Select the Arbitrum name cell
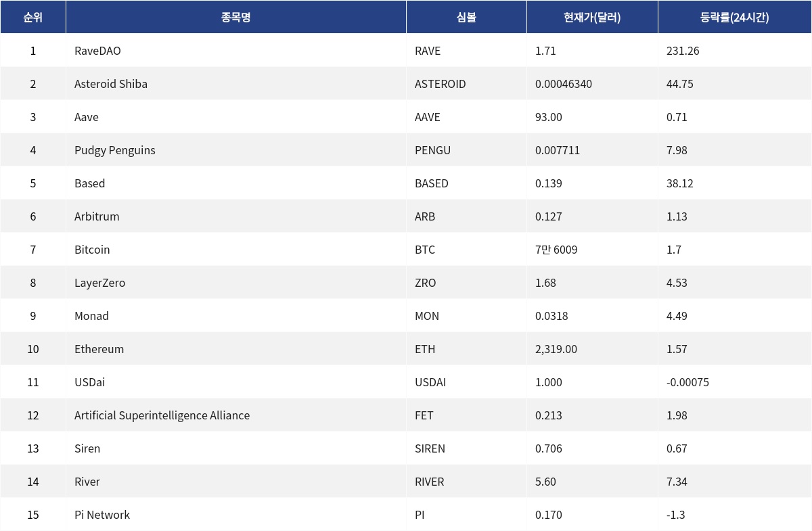812x531 pixels. [97, 216]
